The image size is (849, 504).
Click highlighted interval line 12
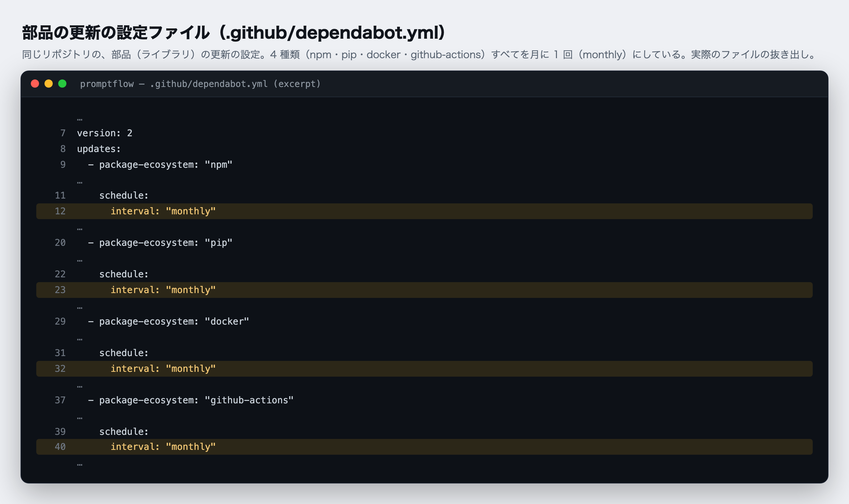[424, 211]
